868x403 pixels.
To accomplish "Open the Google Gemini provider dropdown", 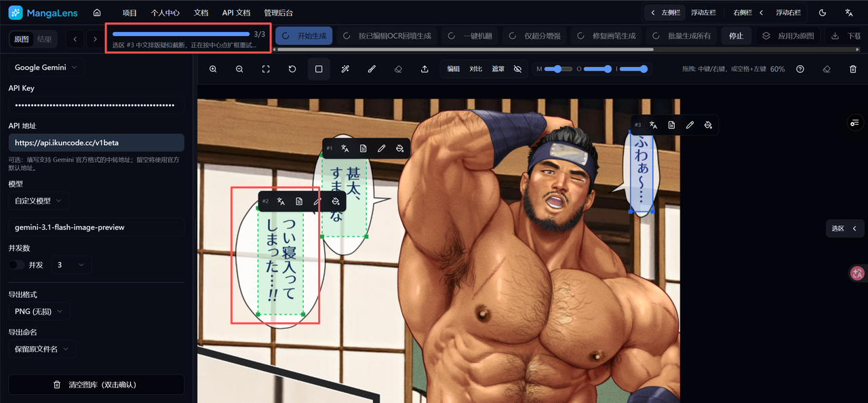I will (46, 68).
